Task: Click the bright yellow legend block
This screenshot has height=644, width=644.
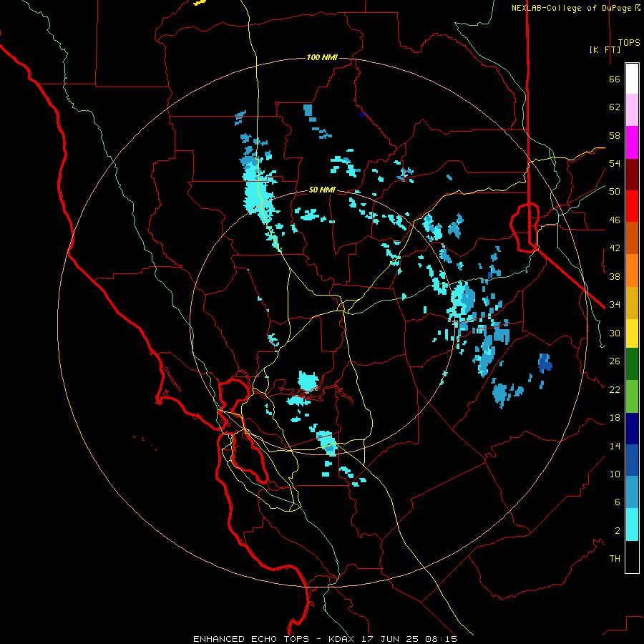Action: [632, 333]
